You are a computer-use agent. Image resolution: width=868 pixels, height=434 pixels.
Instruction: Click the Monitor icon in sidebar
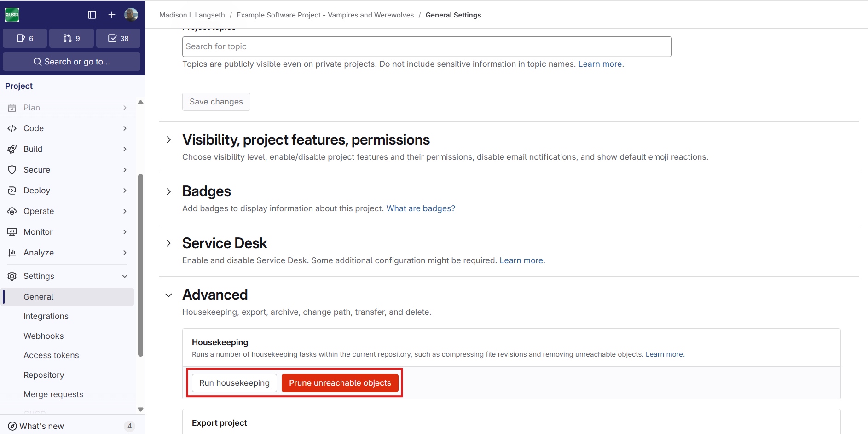pyautogui.click(x=12, y=231)
